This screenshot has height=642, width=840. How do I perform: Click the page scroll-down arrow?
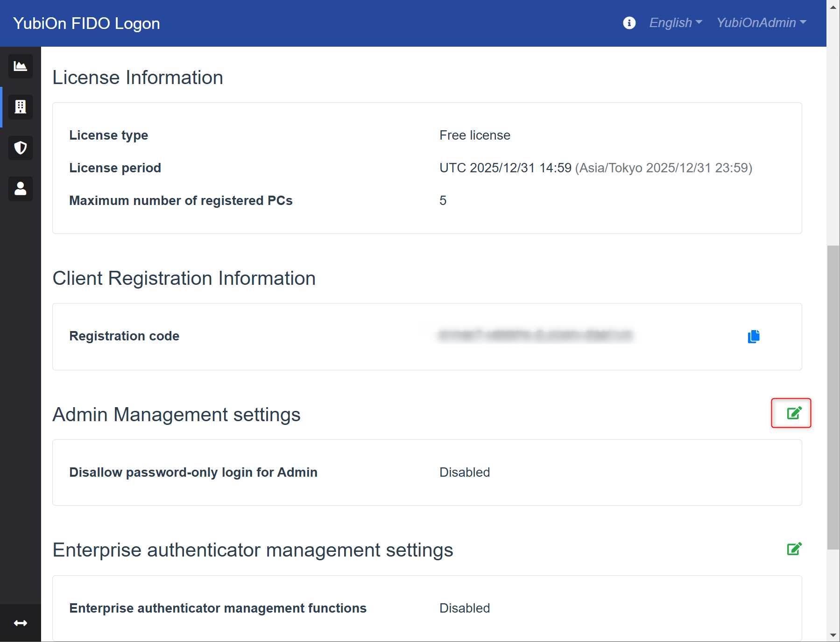click(833, 635)
